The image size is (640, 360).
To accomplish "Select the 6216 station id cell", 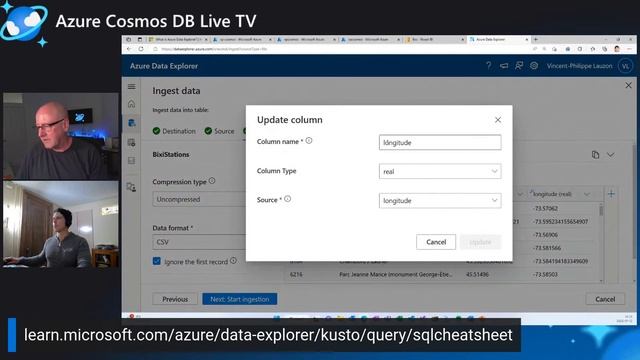I will (x=296, y=275).
